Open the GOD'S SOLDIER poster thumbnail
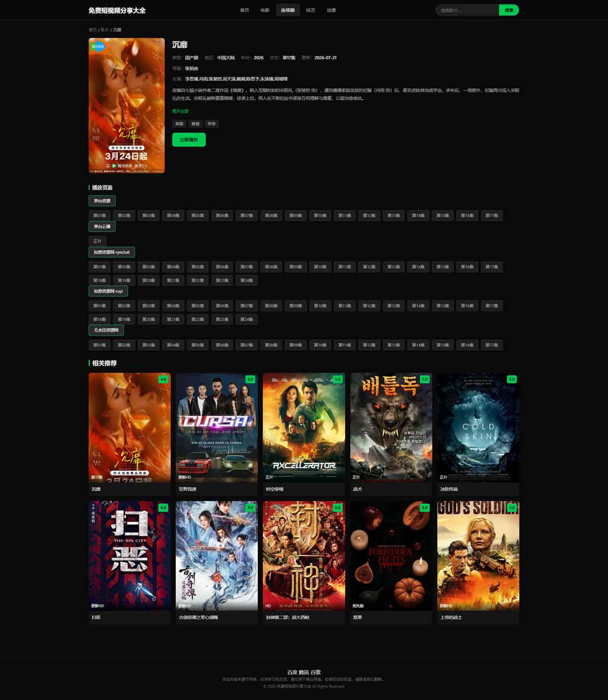The image size is (608, 700). point(478,556)
